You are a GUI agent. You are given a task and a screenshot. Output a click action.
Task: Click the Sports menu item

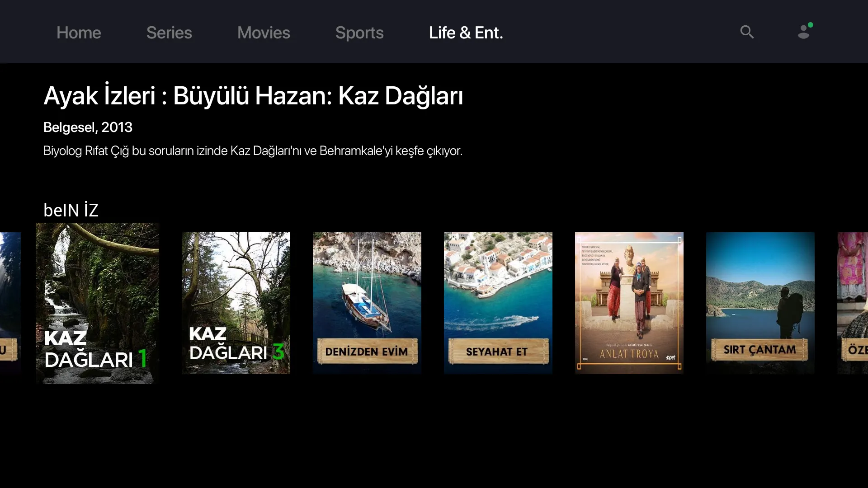359,32
